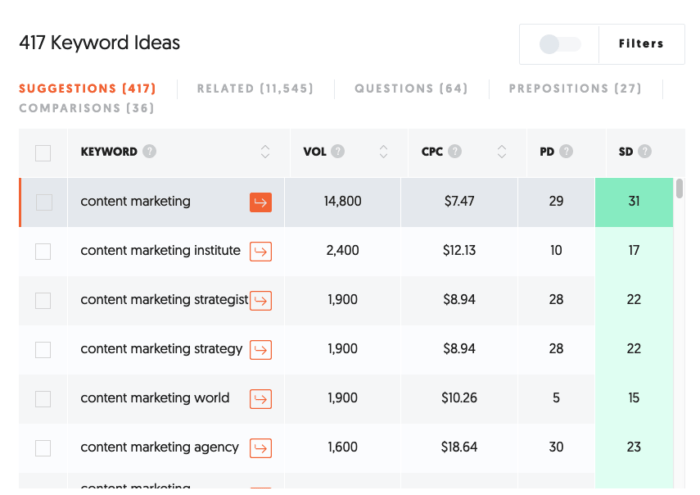Check the content marketing row checkbox
700x495 pixels.
[44, 202]
